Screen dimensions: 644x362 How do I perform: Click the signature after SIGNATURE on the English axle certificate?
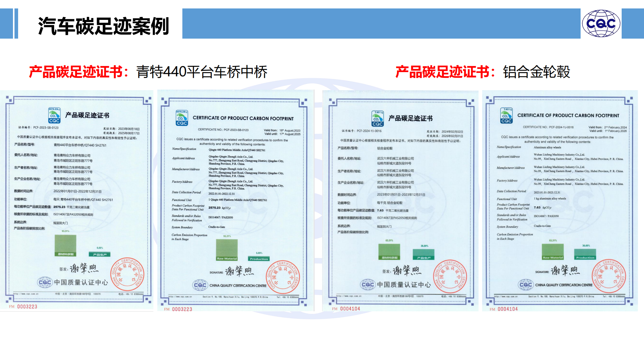click(x=239, y=271)
